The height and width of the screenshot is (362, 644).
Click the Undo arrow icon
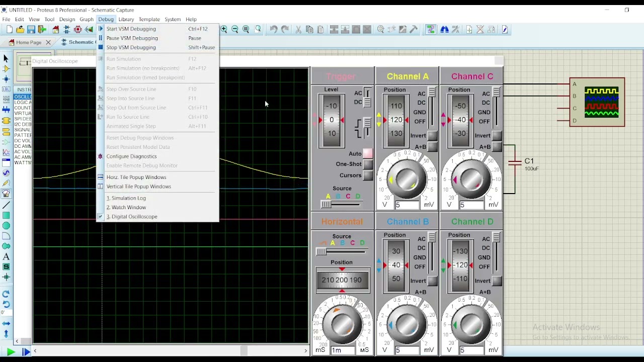(274, 30)
